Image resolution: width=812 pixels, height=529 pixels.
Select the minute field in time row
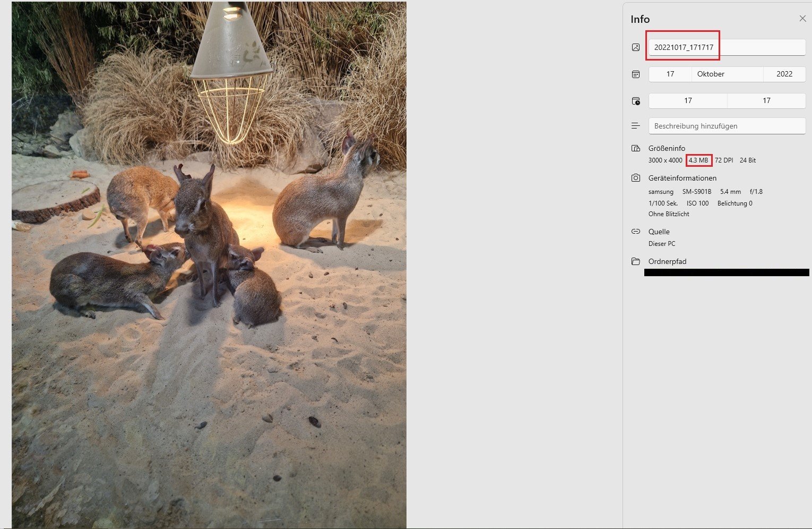(x=766, y=101)
